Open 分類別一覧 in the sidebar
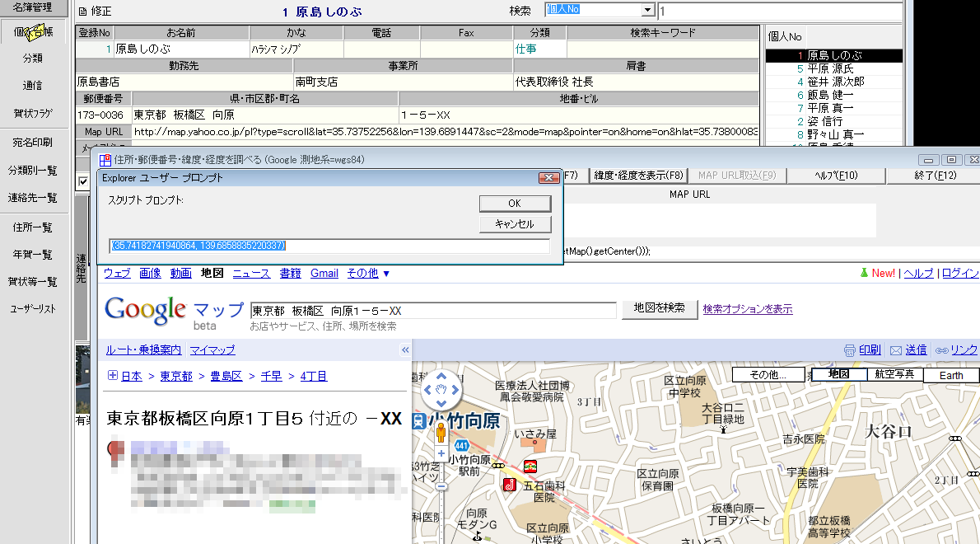The width and height of the screenshot is (980, 544). point(33,170)
